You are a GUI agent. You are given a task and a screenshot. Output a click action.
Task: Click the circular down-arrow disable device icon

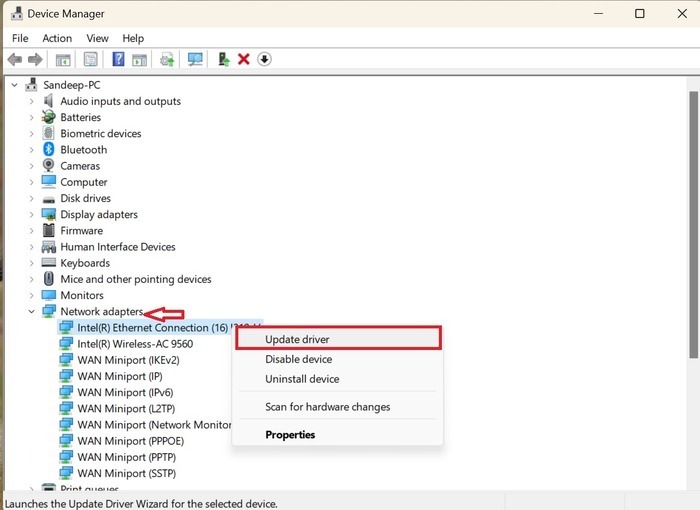click(264, 59)
